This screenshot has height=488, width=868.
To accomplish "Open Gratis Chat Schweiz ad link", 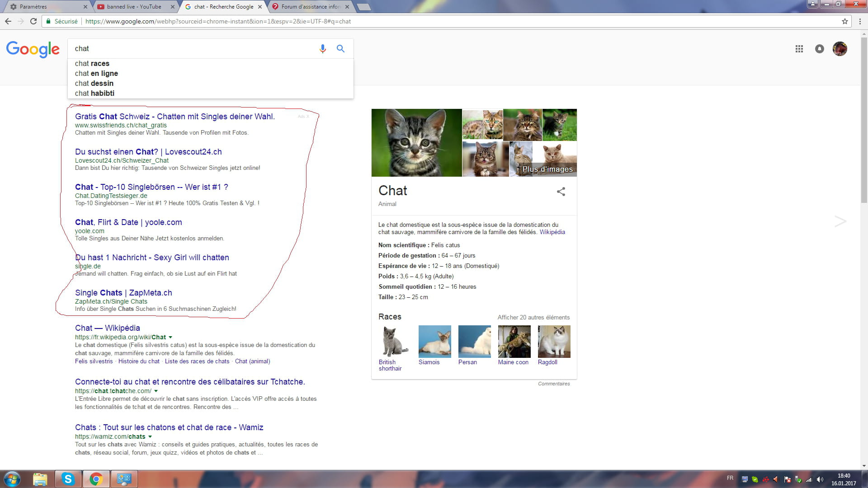I will click(x=175, y=116).
